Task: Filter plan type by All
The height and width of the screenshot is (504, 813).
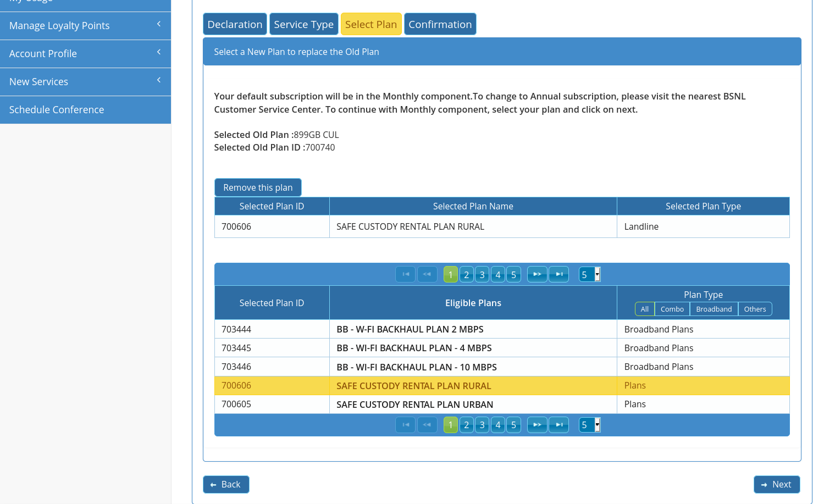Action: tap(644, 309)
